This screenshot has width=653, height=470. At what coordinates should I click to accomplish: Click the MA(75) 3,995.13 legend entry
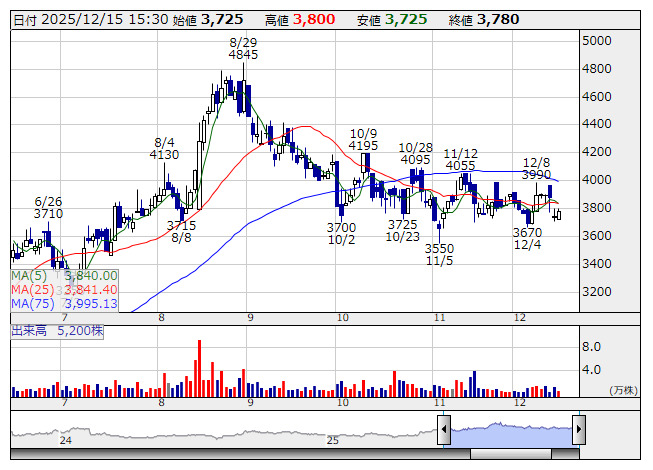point(65,304)
